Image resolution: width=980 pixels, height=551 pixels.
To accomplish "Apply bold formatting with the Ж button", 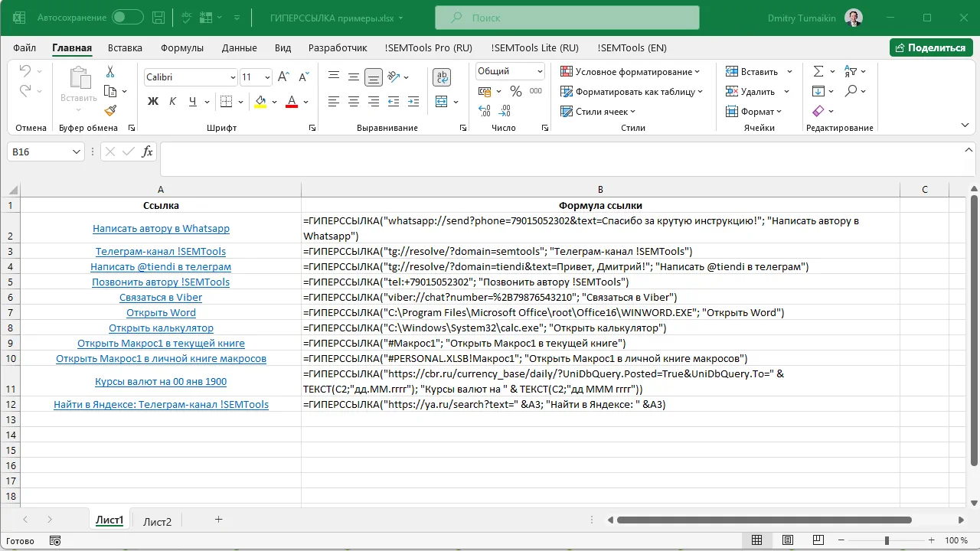I will (152, 101).
